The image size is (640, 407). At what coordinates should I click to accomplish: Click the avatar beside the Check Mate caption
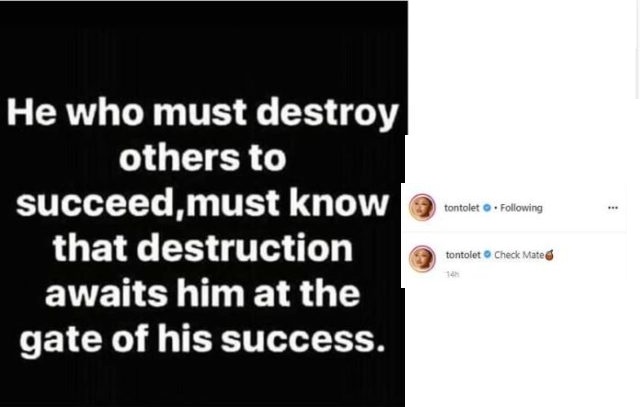click(x=422, y=259)
